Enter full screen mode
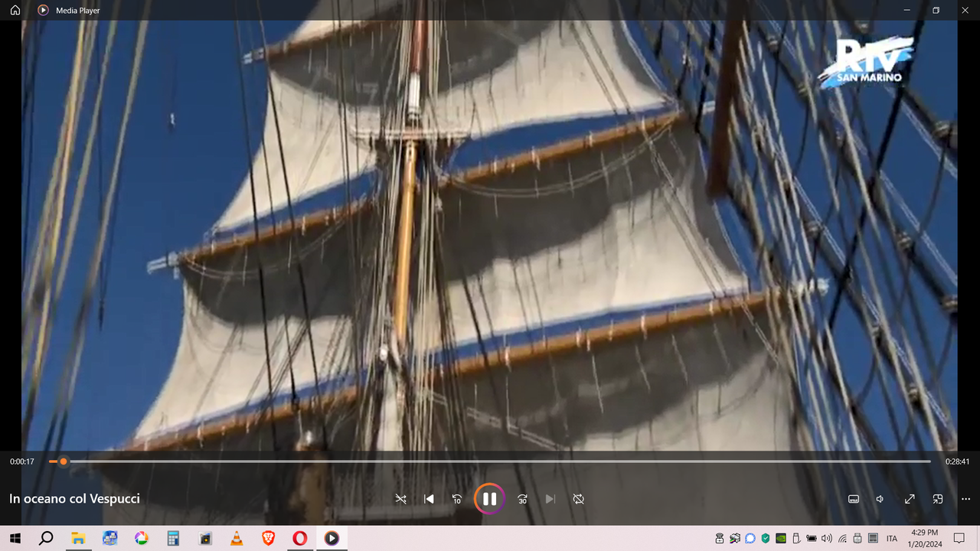This screenshot has width=980, height=551. point(910,499)
